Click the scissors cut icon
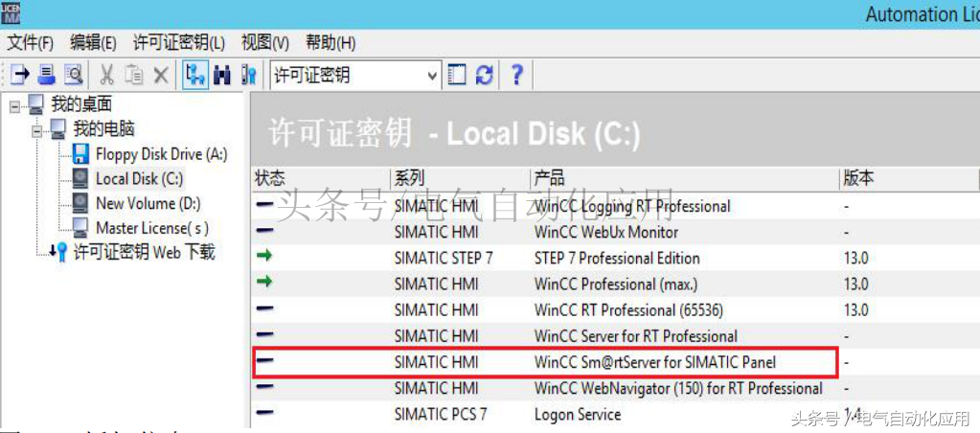980x433 pixels. [x=107, y=75]
